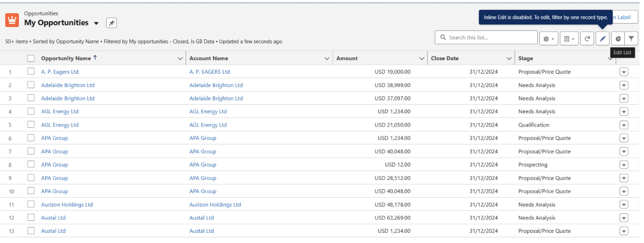Open the Austal Ltd account link in row 12
Image resolution: width=644 pixels, height=243 pixels.
click(201, 218)
